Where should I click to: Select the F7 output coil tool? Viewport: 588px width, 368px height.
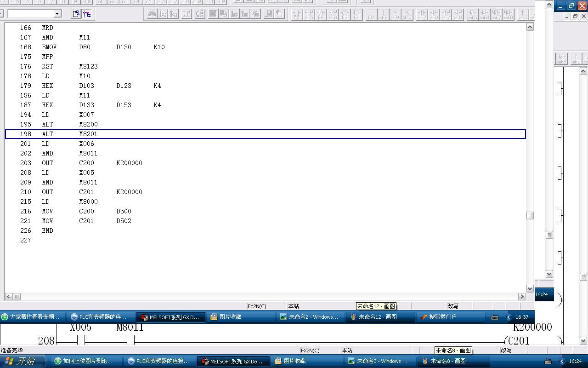345,14
